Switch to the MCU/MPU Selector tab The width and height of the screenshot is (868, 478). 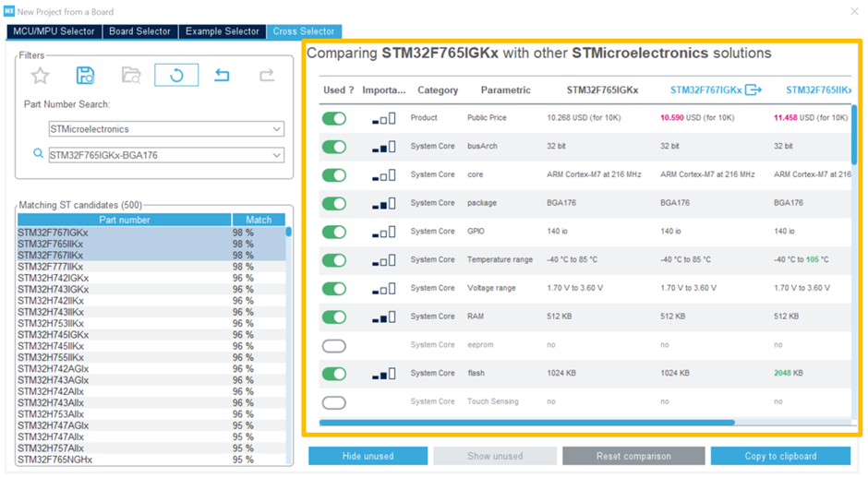click(54, 31)
